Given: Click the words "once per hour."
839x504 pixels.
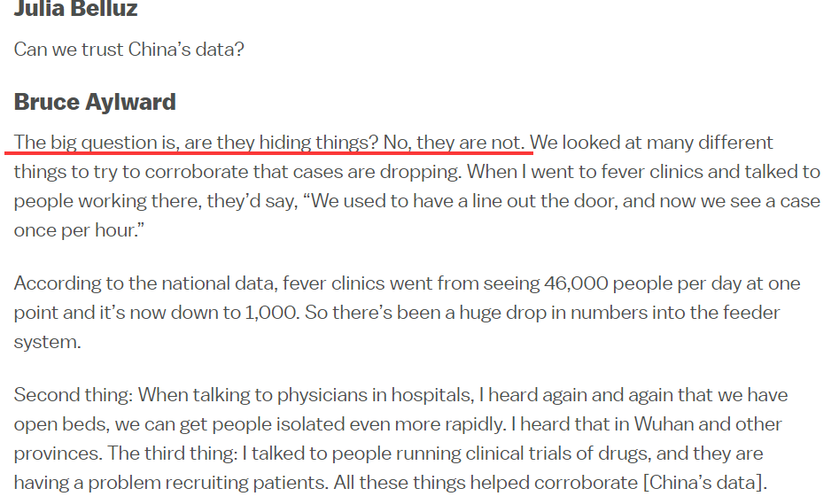Looking at the screenshot, I should click(x=68, y=229).
